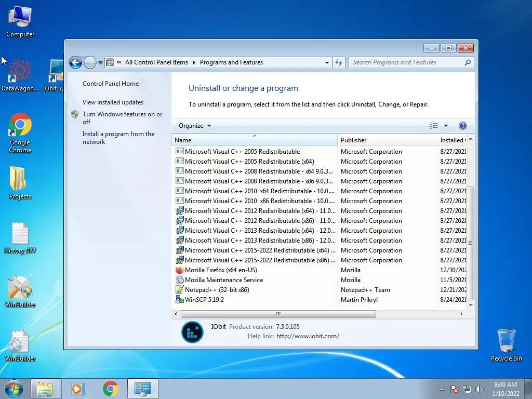Open Control Panel Home link
Image resolution: width=532 pixels, height=399 pixels.
coord(111,84)
